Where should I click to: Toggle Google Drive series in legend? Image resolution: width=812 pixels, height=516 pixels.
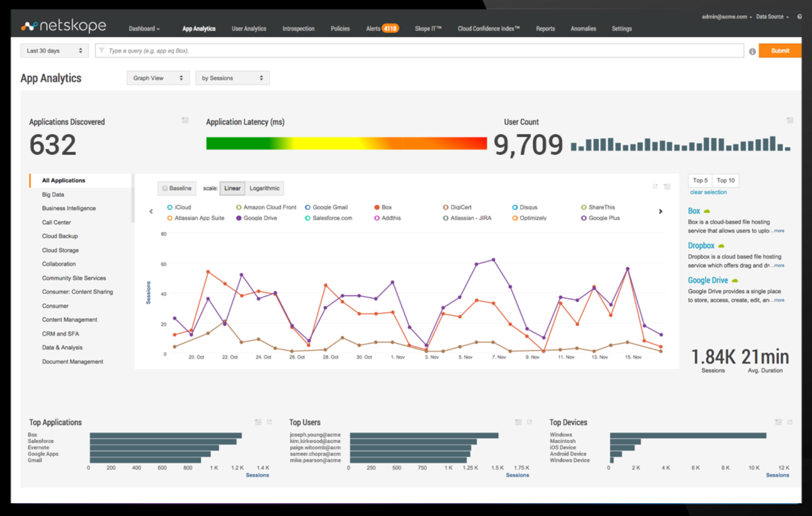(x=256, y=218)
